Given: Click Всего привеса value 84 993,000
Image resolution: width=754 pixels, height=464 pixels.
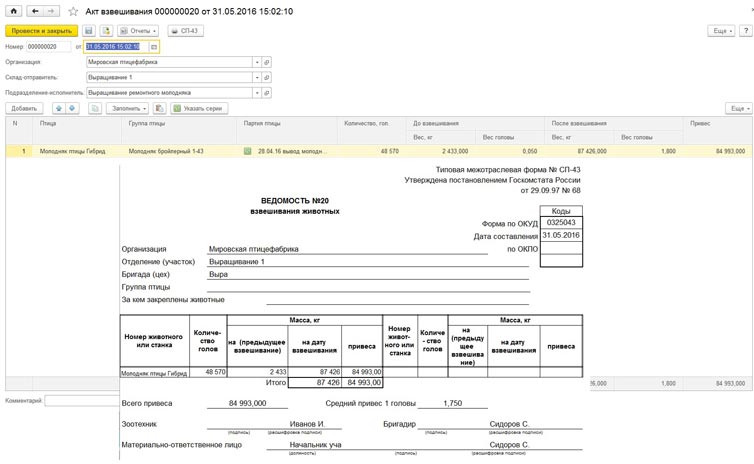Looking at the screenshot, I should coord(247,403).
